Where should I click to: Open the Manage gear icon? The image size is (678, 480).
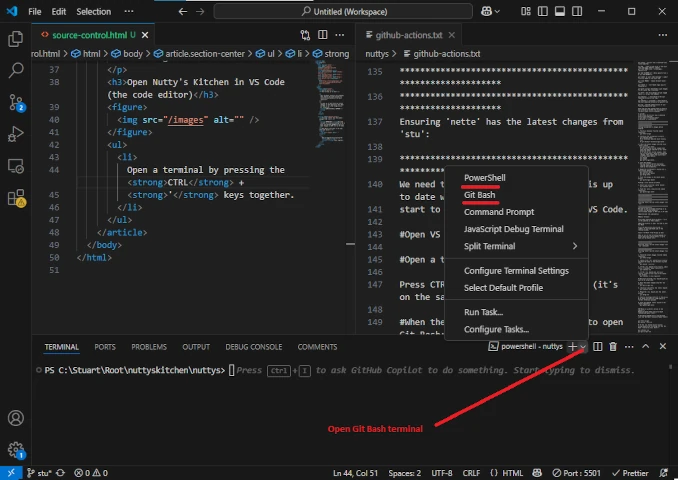[x=16, y=450]
